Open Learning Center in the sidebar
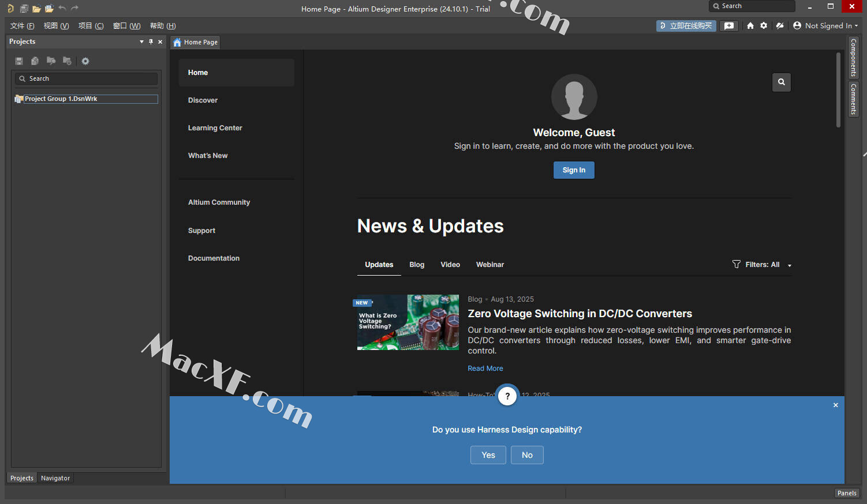The image size is (867, 504). pyautogui.click(x=215, y=128)
